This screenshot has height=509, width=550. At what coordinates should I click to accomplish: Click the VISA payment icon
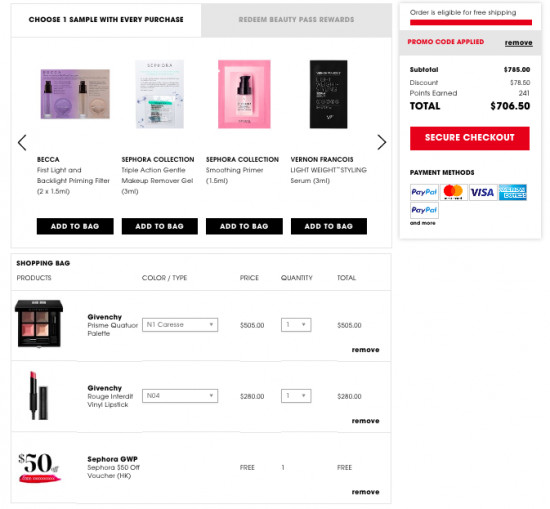coord(483,192)
